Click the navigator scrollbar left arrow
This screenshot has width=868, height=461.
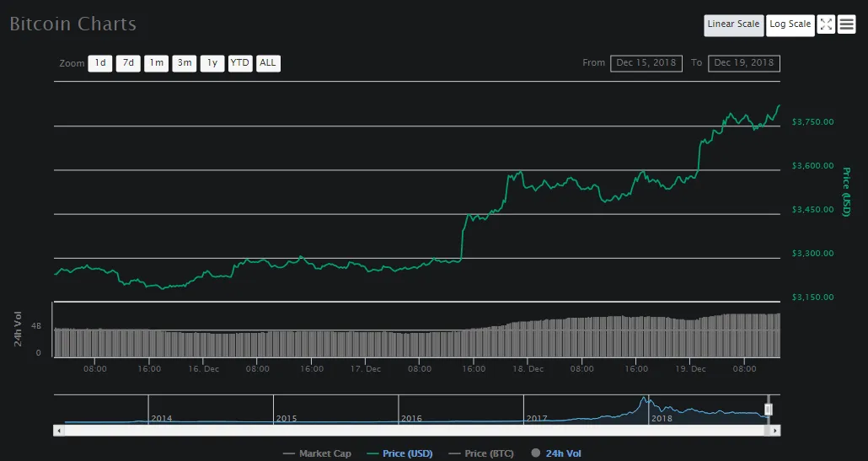click(59, 431)
